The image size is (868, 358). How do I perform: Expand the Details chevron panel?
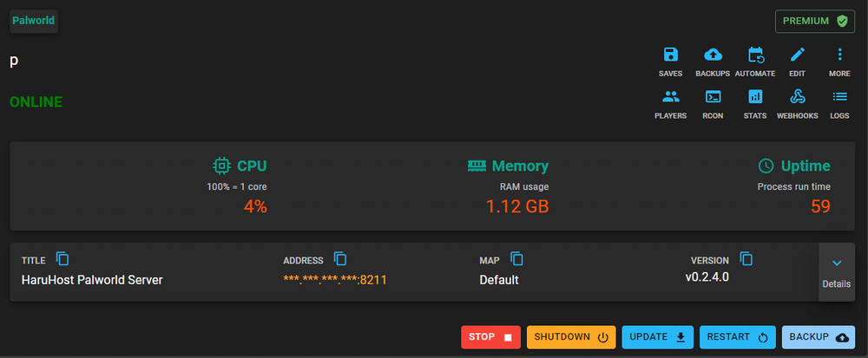click(x=837, y=272)
